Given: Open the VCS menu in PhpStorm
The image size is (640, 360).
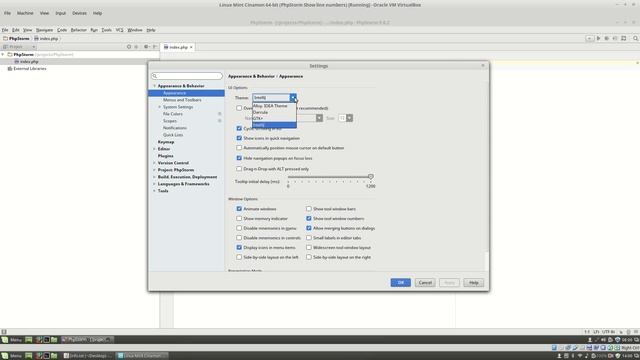Looking at the screenshot, I should (x=119, y=30).
